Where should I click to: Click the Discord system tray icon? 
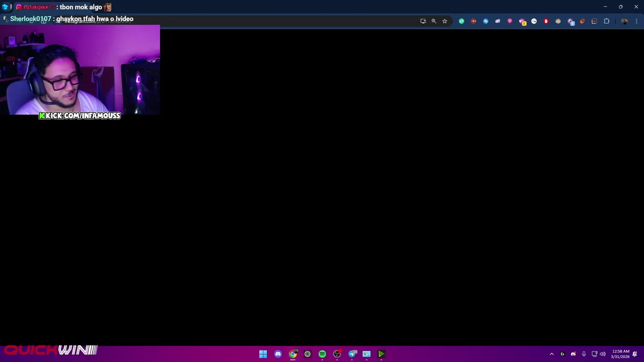pyautogui.click(x=573, y=354)
